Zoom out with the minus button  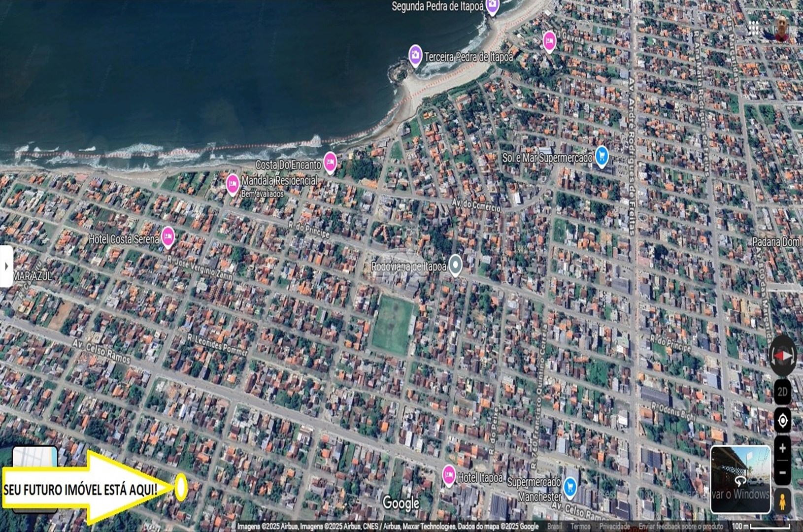pos(782,473)
